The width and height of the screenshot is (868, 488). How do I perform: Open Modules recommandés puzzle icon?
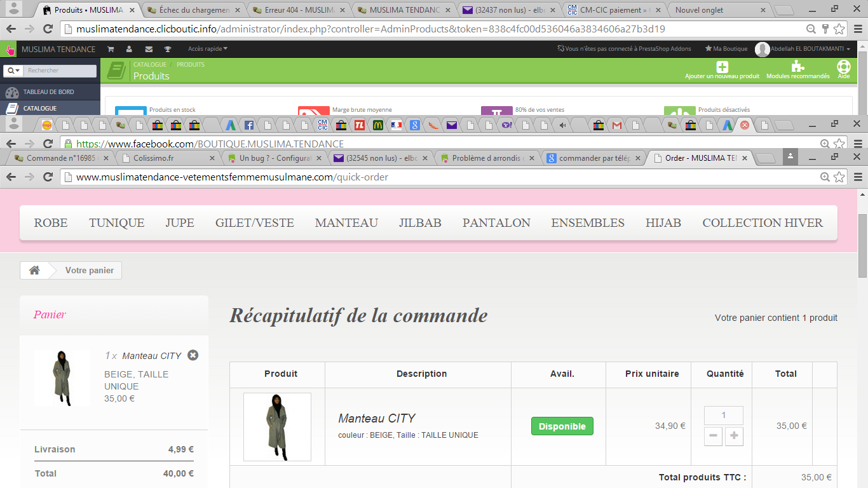(x=797, y=67)
